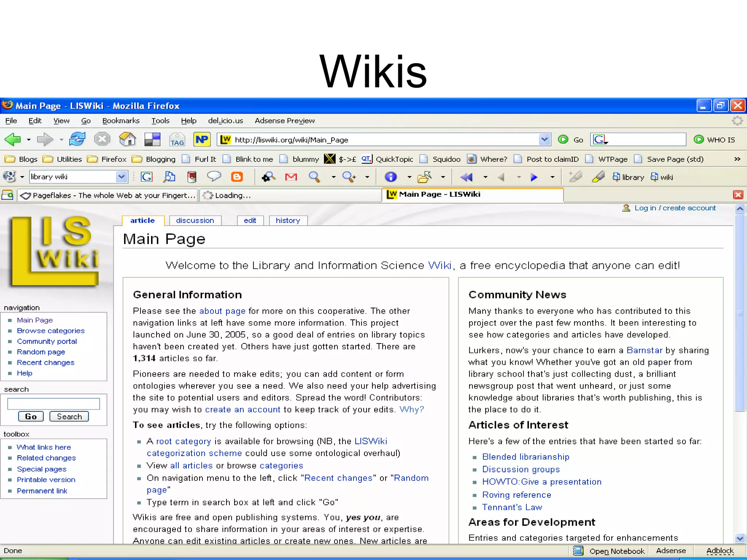747x560 pixels.
Task: Click the library highlight word button
Action: click(628, 177)
